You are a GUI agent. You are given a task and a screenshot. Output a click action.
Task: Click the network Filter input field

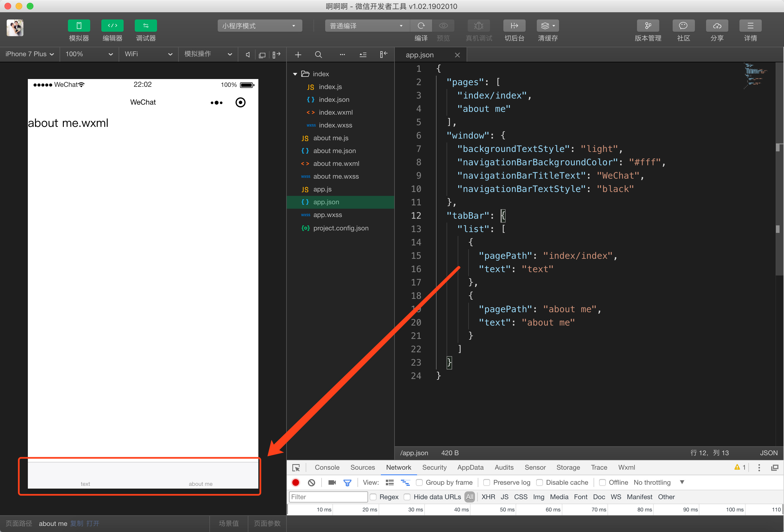click(x=328, y=497)
